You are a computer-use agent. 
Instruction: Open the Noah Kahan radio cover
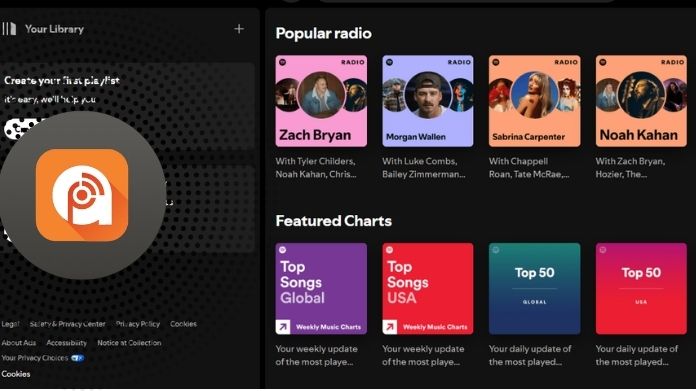click(641, 101)
